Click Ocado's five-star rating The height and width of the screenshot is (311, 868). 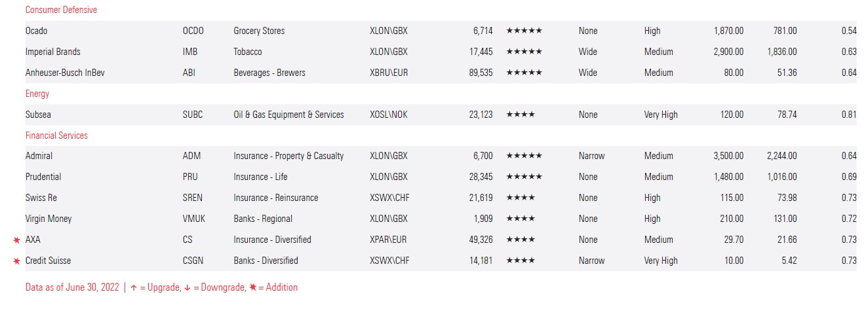click(524, 31)
